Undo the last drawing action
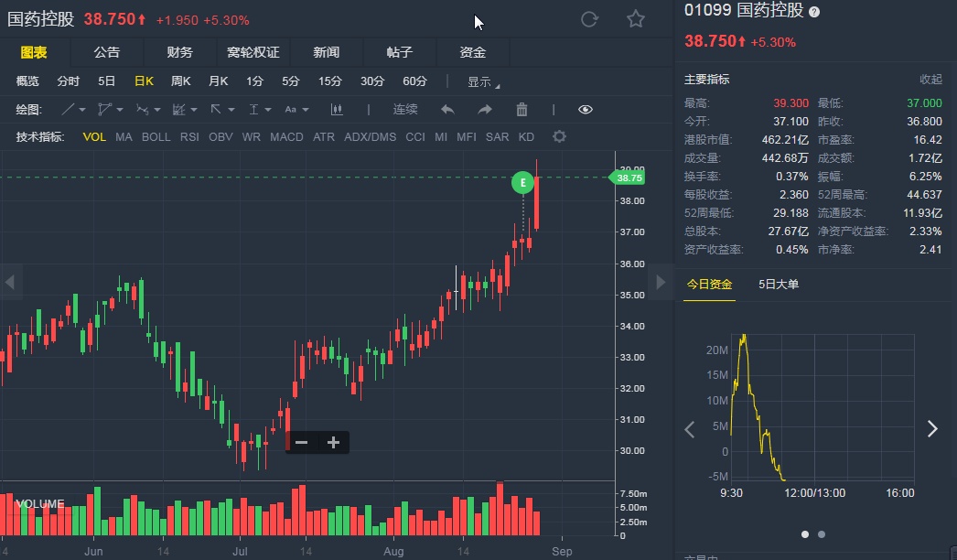The width and height of the screenshot is (957, 560). 447,109
